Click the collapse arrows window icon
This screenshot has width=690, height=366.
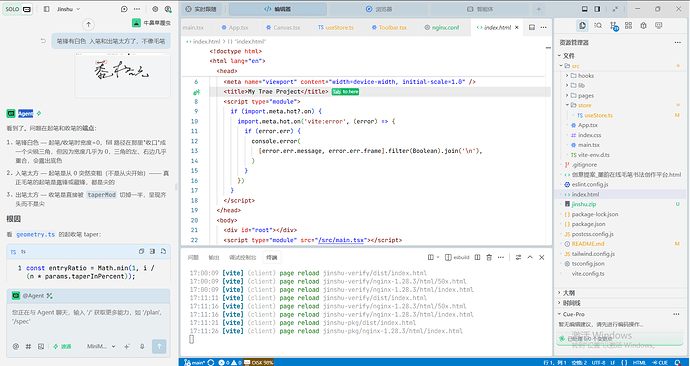[x=615, y=9]
